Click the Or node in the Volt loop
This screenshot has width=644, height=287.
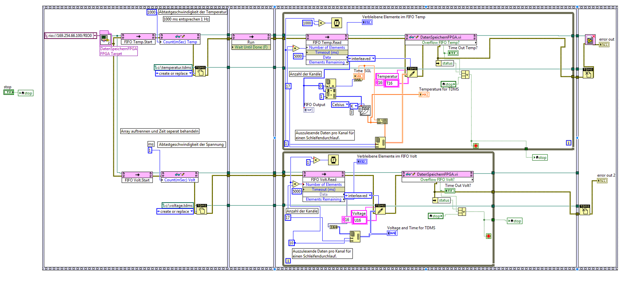462,212
